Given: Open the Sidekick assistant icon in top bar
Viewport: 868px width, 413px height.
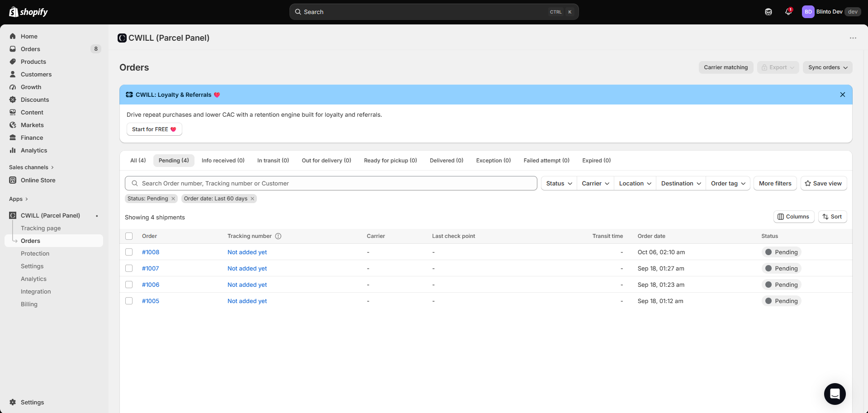Looking at the screenshot, I should 768,12.
